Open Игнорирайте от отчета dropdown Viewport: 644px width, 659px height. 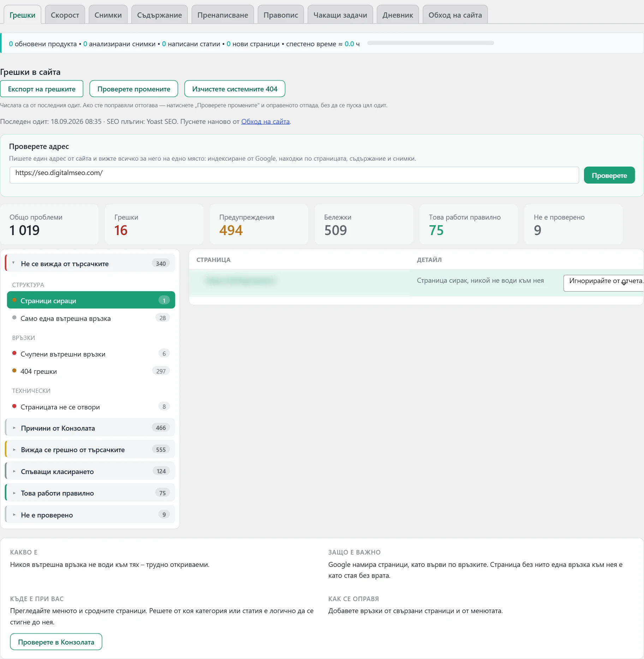[x=604, y=283]
